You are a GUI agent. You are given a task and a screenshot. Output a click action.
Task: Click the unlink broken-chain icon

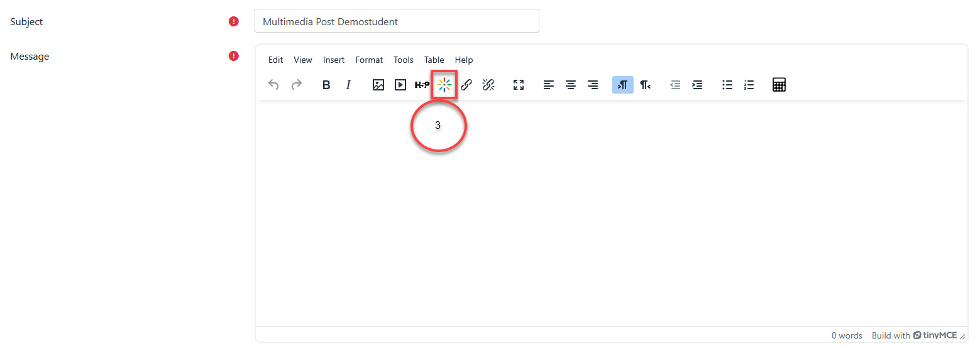[488, 85]
